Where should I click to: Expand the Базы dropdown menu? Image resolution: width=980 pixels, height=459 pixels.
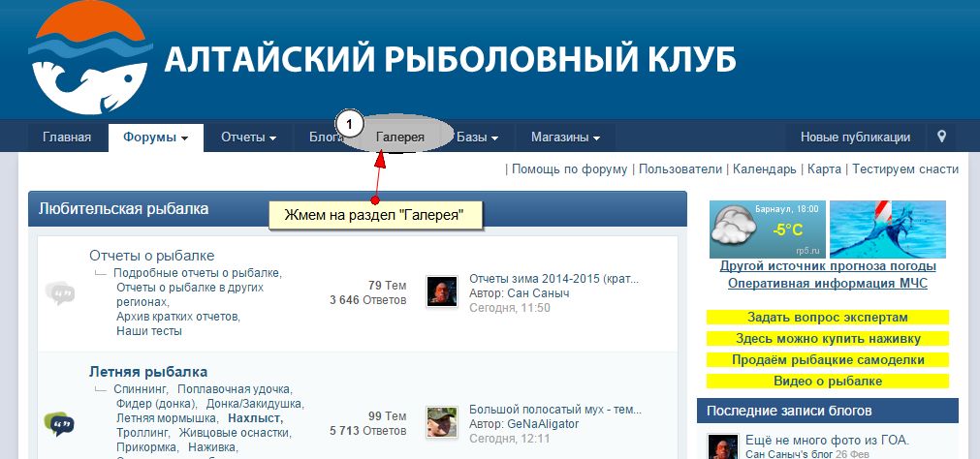[478, 138]
